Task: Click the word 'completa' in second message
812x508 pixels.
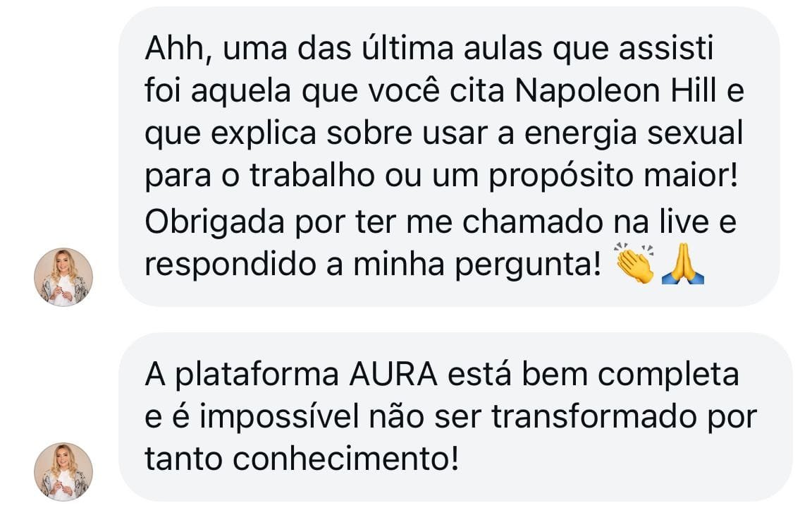Action: [668, 375]
